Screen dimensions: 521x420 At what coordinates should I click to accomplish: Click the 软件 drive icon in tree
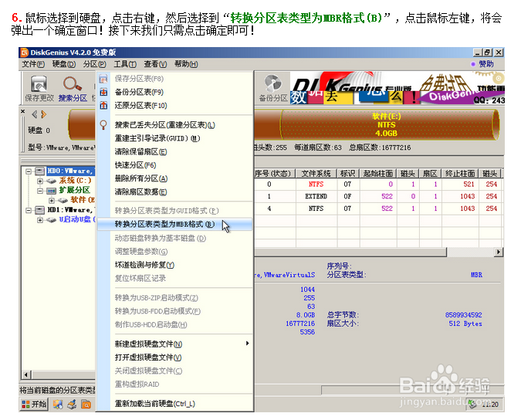point(63,201)
